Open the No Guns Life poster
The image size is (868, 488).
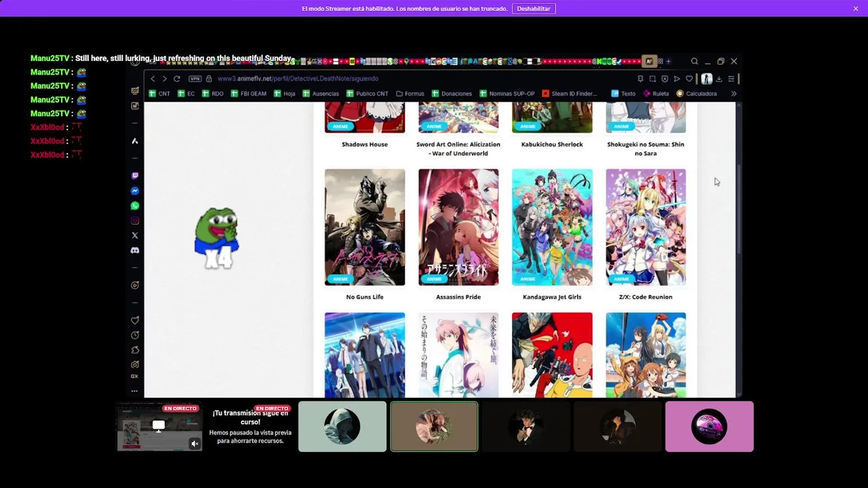click(x=365, y=227)
